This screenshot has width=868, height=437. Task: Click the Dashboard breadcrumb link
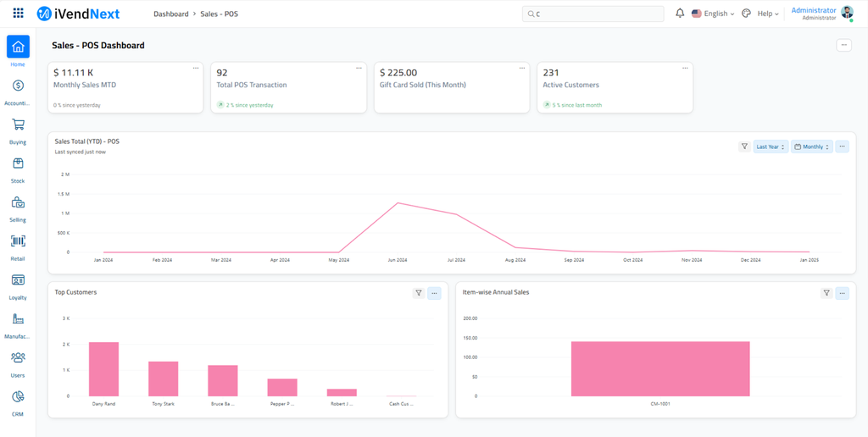(x=170, y=14)
